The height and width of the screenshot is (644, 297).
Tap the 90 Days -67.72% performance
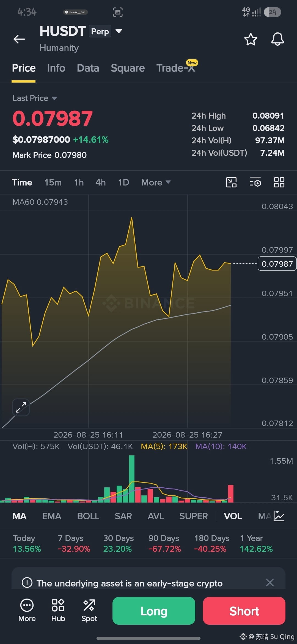coord(164,544)
